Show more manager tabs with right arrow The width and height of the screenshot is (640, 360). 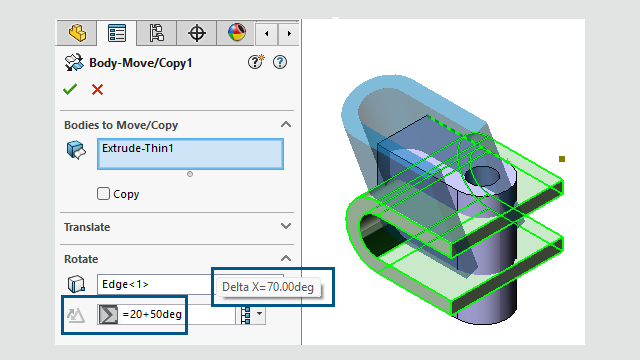(x=289, y=33)
